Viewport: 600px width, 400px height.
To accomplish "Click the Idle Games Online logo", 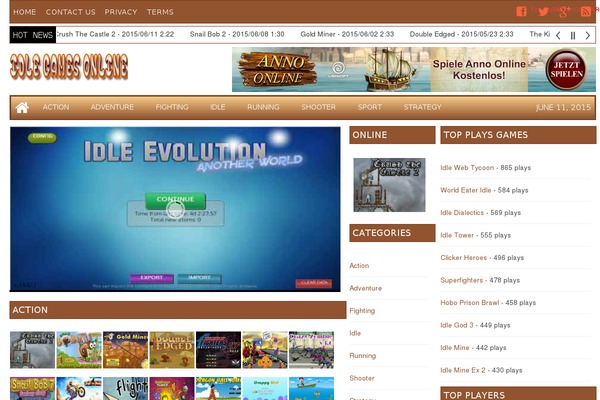I will tap(69, 67).
